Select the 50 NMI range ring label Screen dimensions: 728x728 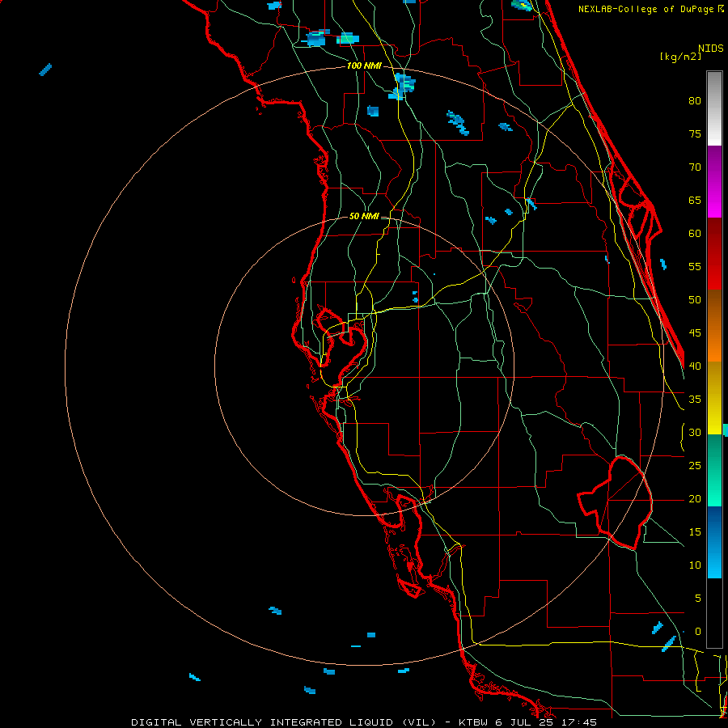(364, 216)
